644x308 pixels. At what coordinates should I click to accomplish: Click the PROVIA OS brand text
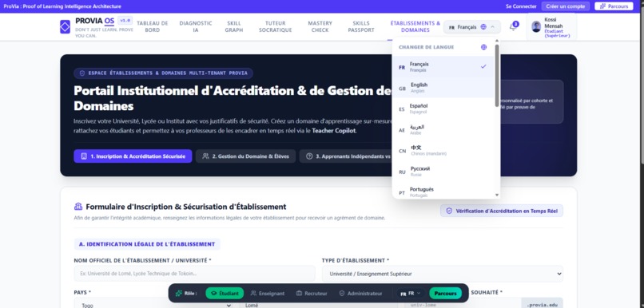(x=95, y=21)
